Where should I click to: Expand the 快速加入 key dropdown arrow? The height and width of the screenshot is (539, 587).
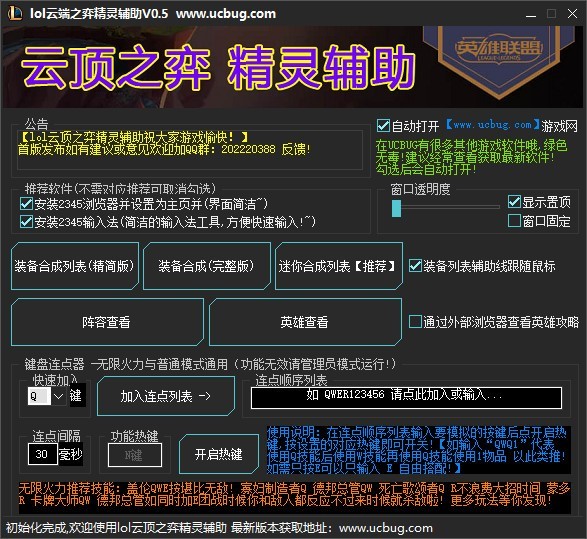[58, 396]
